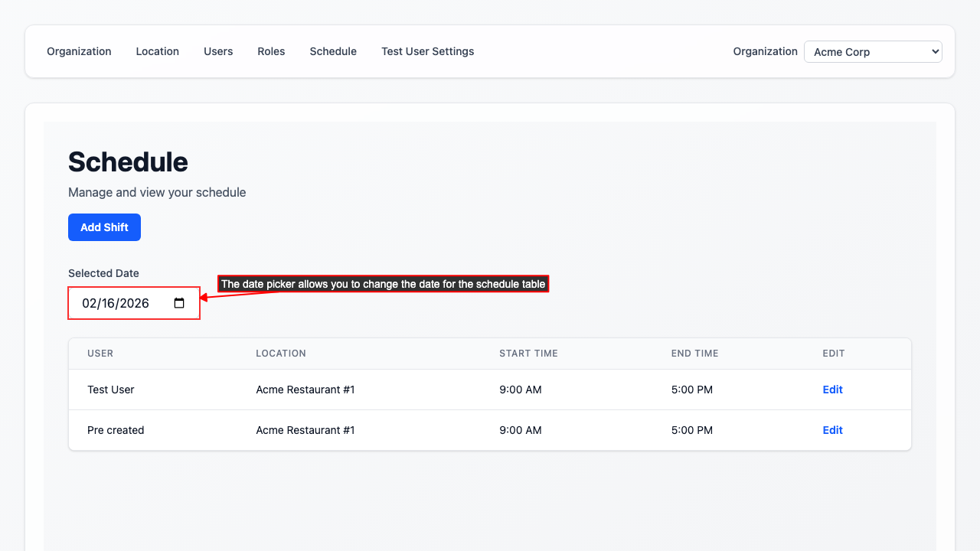980x551 pixels.
Task: Open the Location page
Action: coord(157,51)
